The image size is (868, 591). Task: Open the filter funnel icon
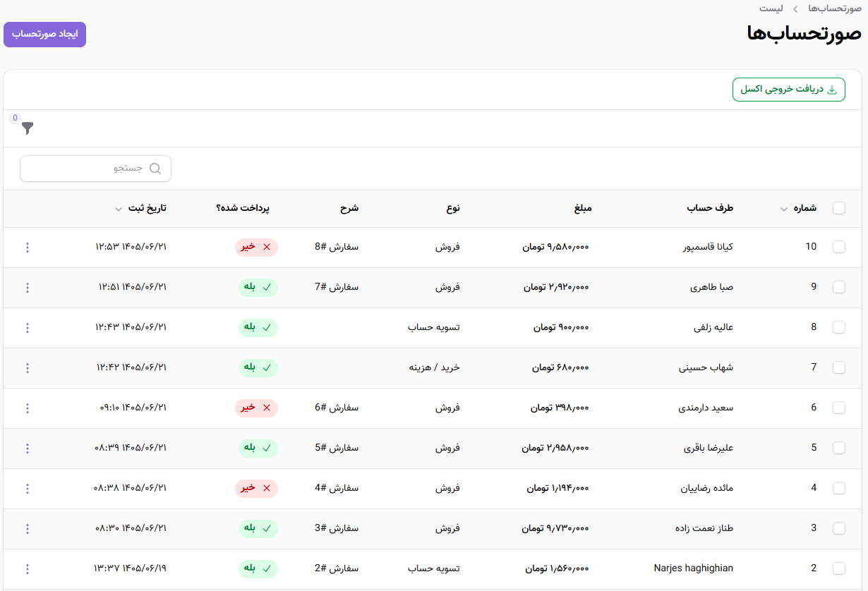pyautogui.click(x=28, y=128)
